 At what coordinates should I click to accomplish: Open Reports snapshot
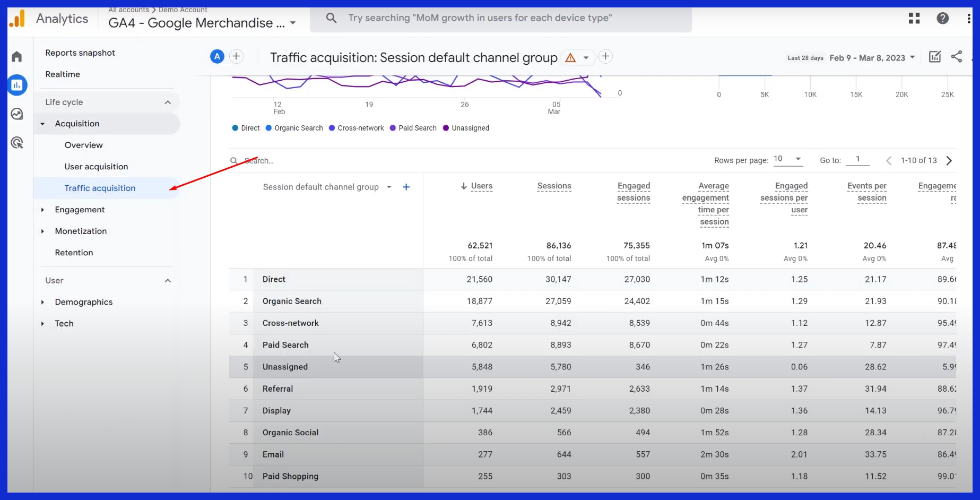pos(80,53)
